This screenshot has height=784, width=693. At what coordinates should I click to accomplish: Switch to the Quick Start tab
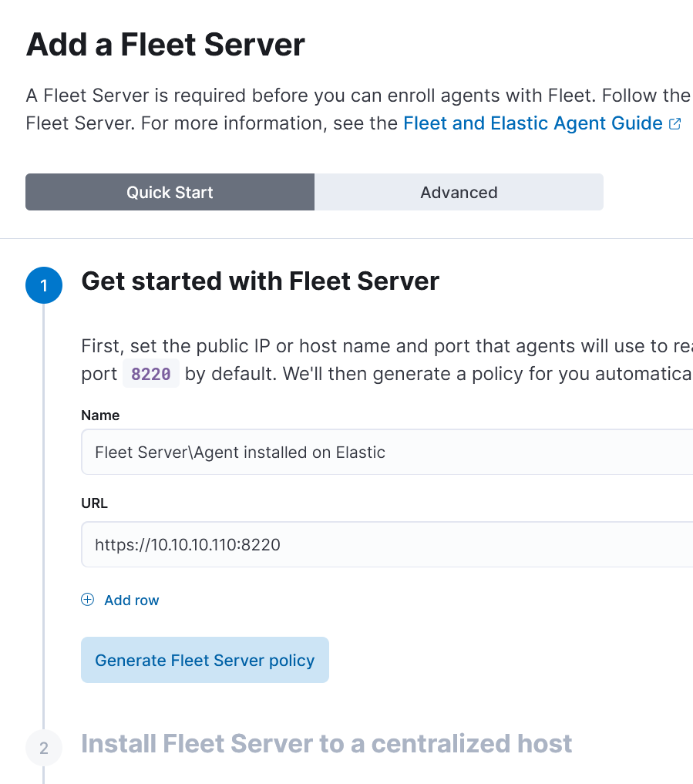[170, 192]
